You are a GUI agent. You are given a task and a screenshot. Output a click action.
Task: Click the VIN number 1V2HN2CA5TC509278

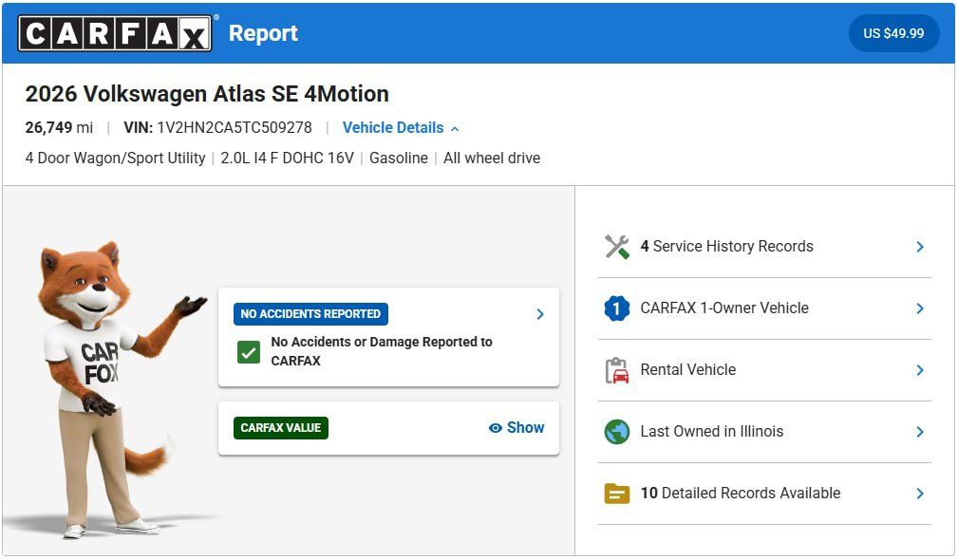pyautogui.click(x=235, y=127)
